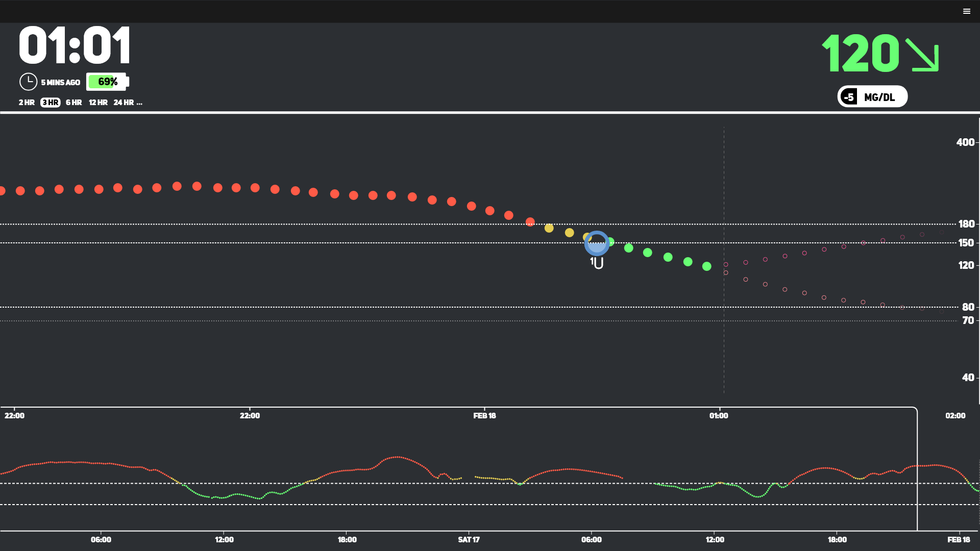The width and height of the screenshot is (980, 551).
Task: Click the SAT 17 label on overview timeline
Action: pos(469,540)
